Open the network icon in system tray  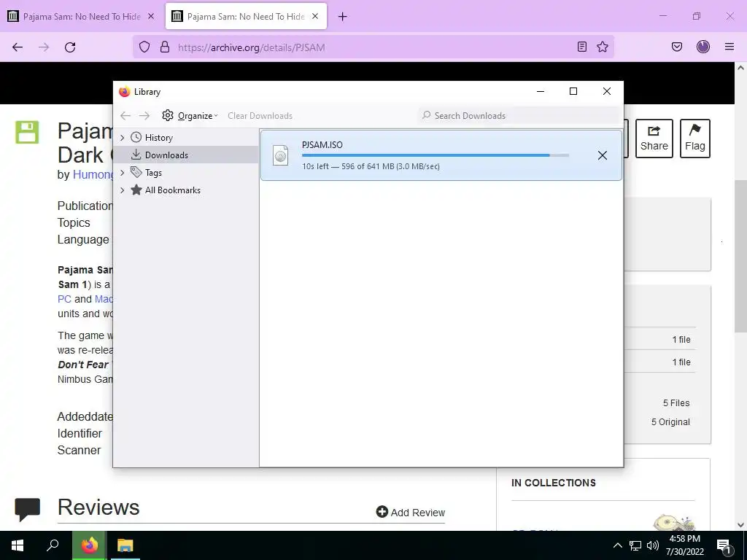[635, 545]
